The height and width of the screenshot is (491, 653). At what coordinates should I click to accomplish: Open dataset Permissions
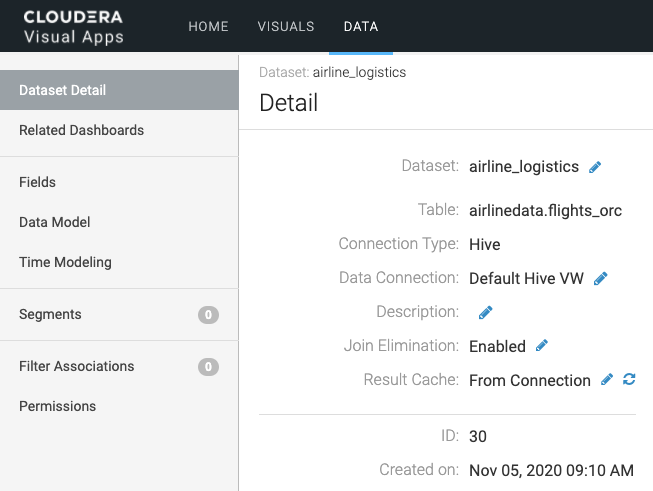pyautogui.click(x=58, y=406)
